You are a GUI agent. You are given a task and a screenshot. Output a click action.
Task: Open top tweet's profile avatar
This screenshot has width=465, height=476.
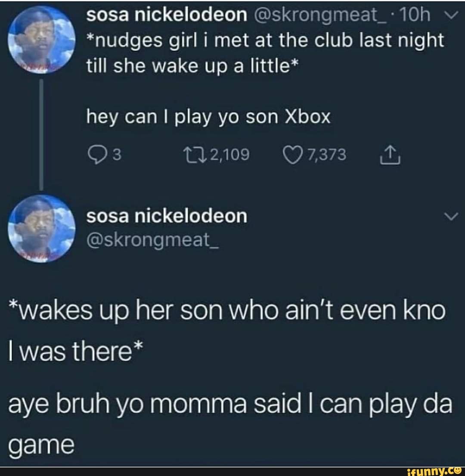click(42, 40)
